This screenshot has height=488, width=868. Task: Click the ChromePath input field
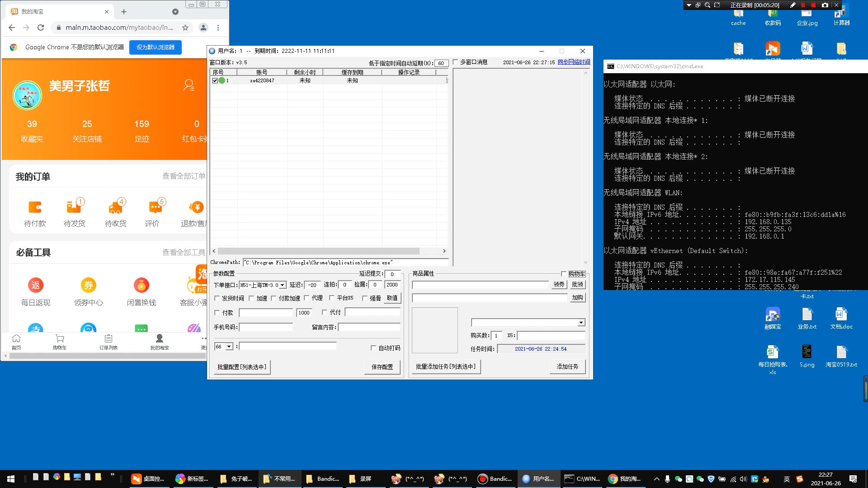coord(346,263)
